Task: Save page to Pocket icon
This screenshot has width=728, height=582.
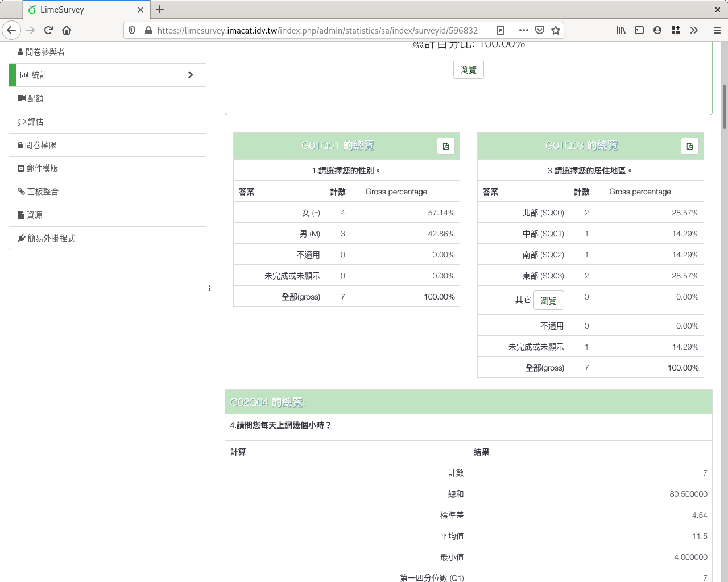Action: point(540,30)
